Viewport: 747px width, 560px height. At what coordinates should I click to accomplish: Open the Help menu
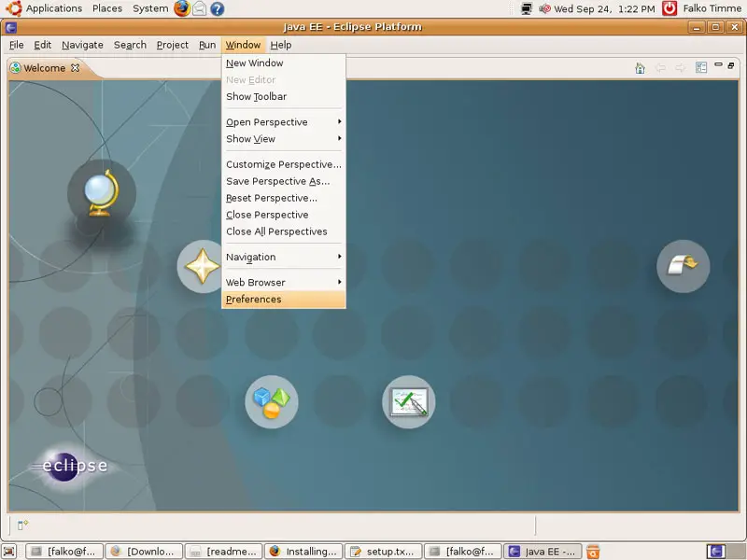[x=281, y=45]
